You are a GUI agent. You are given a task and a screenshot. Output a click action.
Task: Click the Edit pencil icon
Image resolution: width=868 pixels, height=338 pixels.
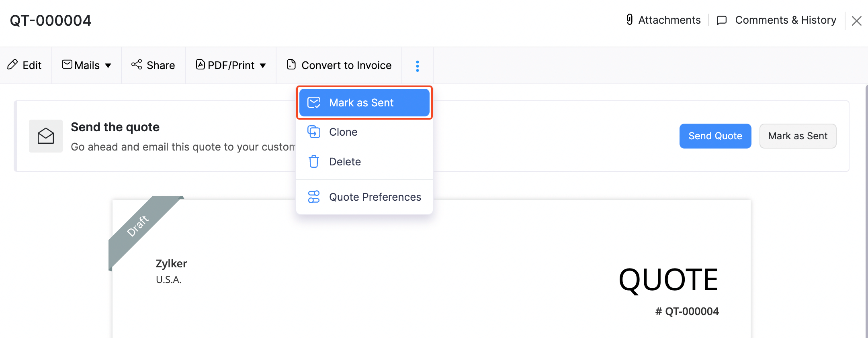pyautogui.click(x=12, y=65)
